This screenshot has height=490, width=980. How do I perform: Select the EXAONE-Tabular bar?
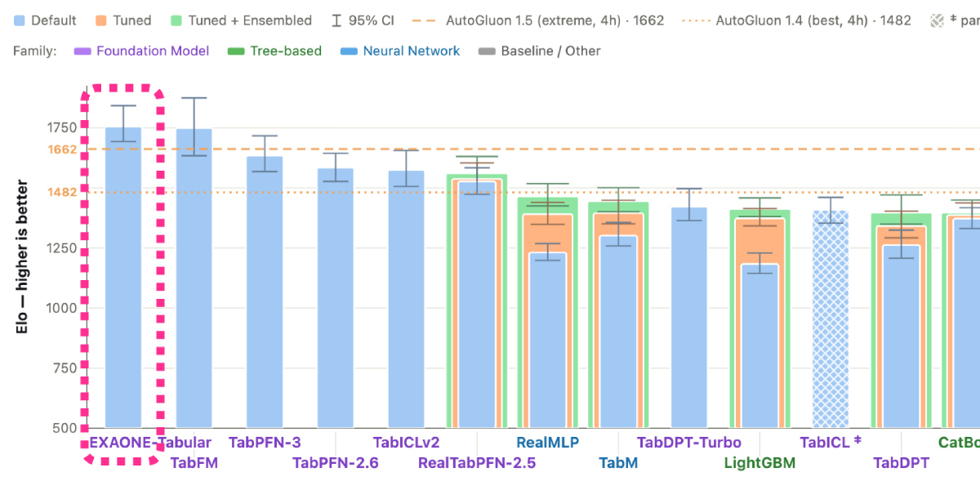tap(123, 278)
